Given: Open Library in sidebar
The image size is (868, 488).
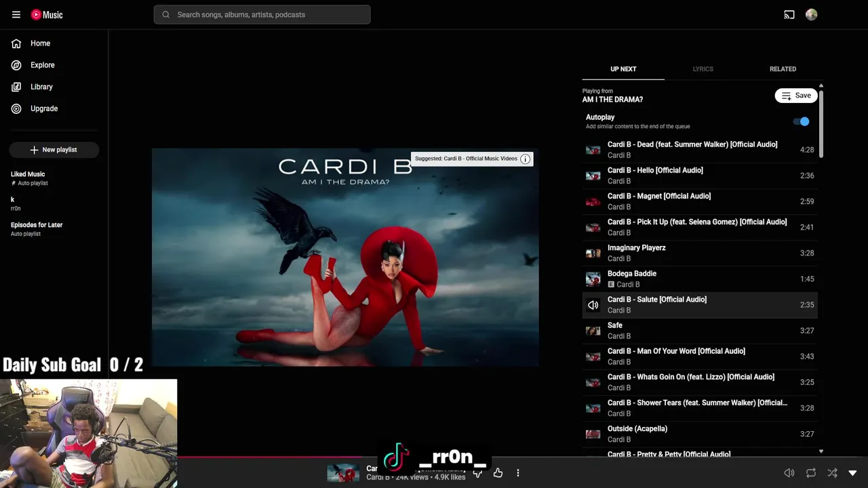Looking at the screenshot, I should tap(54, 87).
